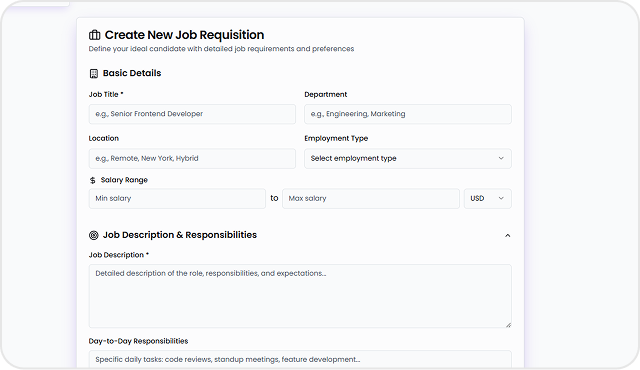The image size is (640, 370).
Task: Click the Salary Range label
Action: pos(124,180)
